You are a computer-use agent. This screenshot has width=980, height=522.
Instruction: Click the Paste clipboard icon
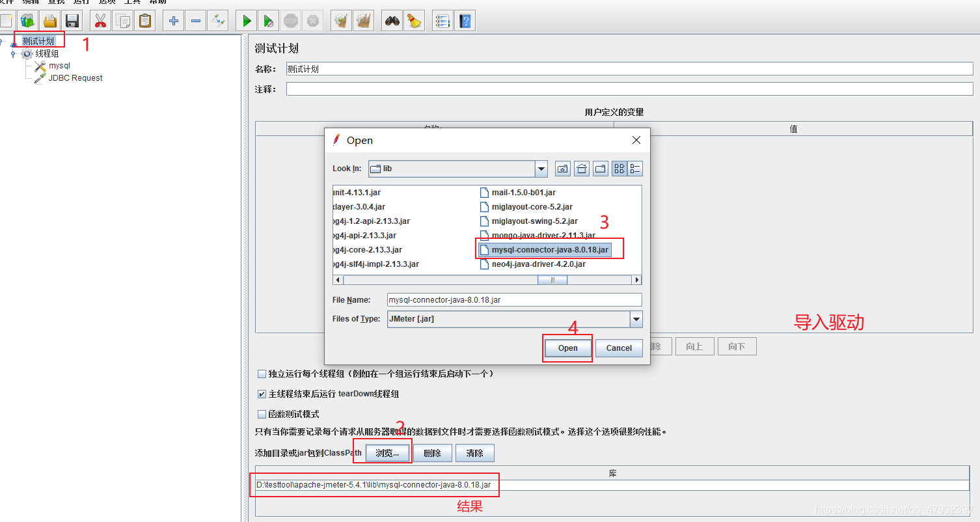[144, 21]
